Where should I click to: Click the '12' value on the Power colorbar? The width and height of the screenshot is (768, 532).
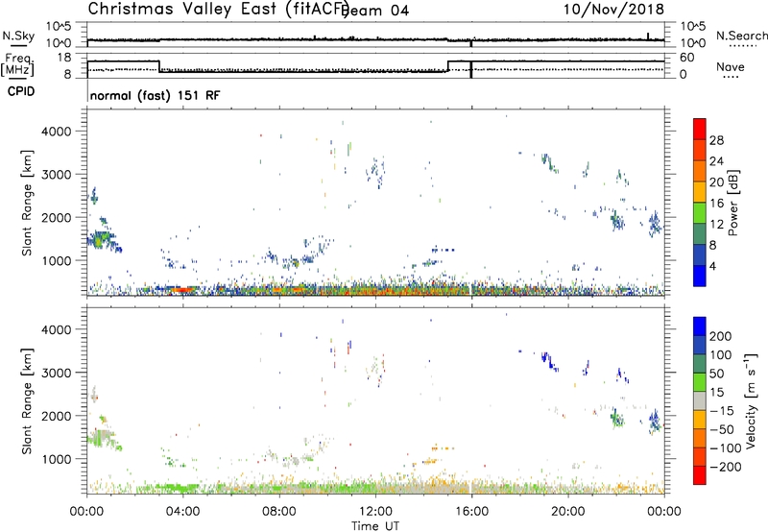pyautogui.click(x=716, y=224)
